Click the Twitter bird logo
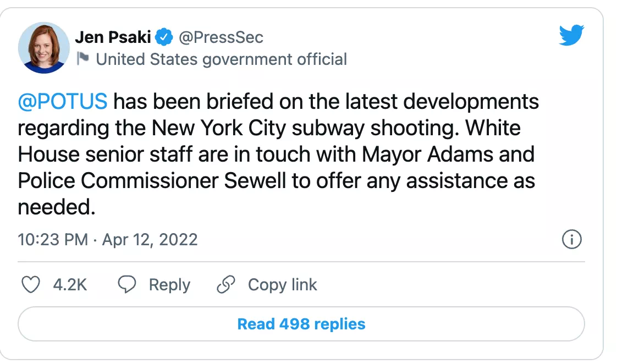The width and height of the screenshot is (617, 364). [x=571, y=36]
